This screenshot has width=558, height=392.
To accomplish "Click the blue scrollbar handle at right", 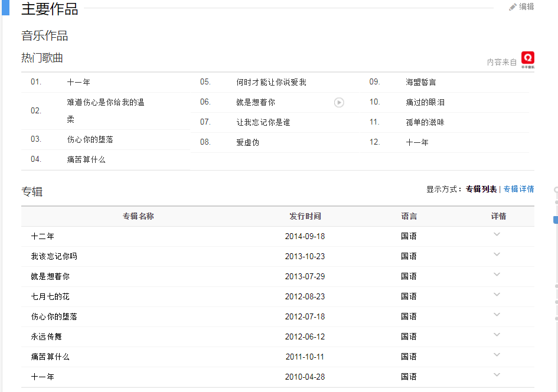I will 555,220.
